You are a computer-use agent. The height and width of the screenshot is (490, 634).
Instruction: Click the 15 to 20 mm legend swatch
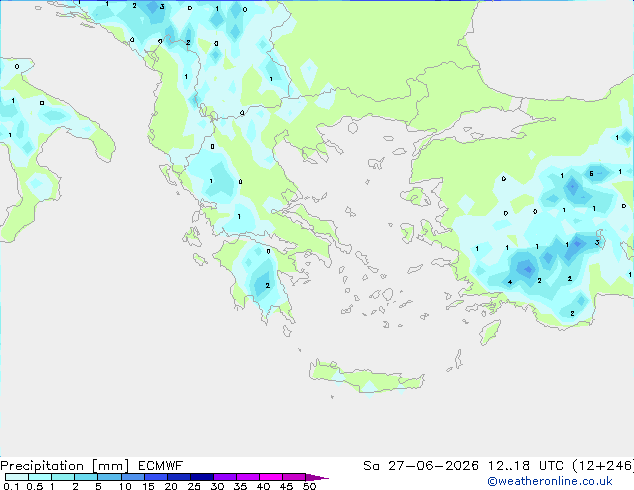156,477
